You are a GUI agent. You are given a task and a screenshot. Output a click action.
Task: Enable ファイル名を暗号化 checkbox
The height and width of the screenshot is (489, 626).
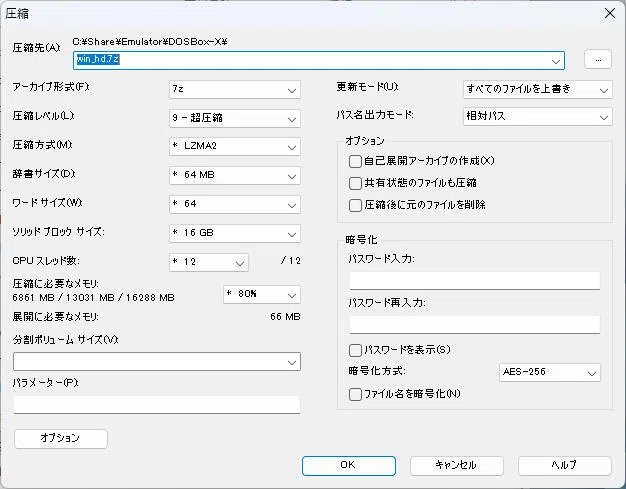click(355, 394)
